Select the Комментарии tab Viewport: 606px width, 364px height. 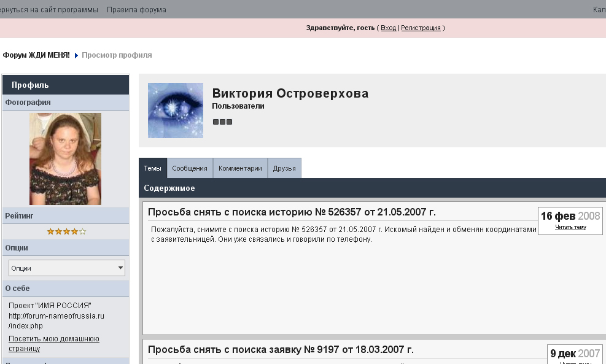click(x=240, y=168)
